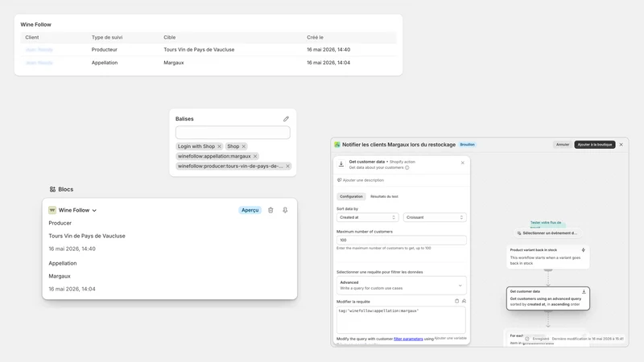Click 'Ajouter une description' link

(x=363, y=180)
